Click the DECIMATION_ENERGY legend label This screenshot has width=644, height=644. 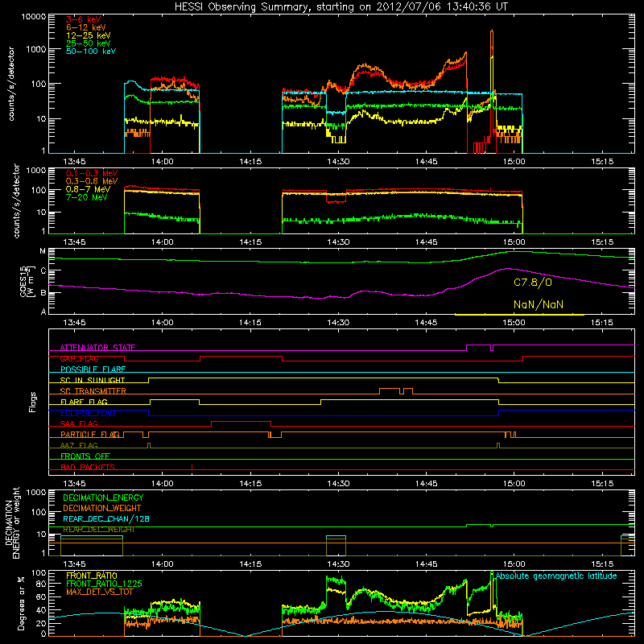(x=103, y=497)
